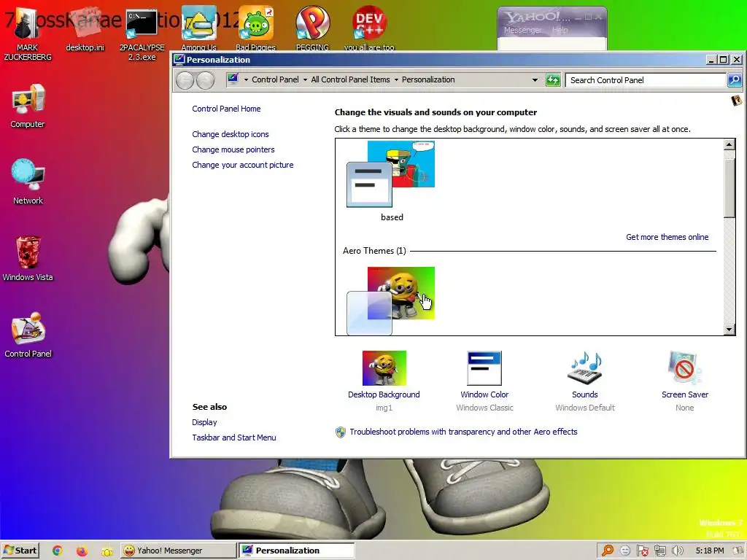The width and height of the screenshot is (747, 560).
Task: Click the tray magnifier icon
Action: (x=608, y=551)
